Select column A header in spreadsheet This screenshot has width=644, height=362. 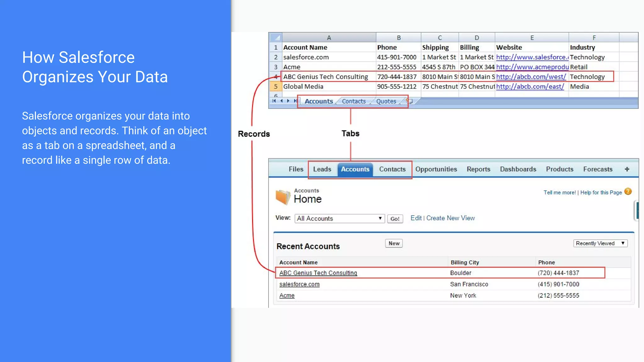click(x=329, y=38)
